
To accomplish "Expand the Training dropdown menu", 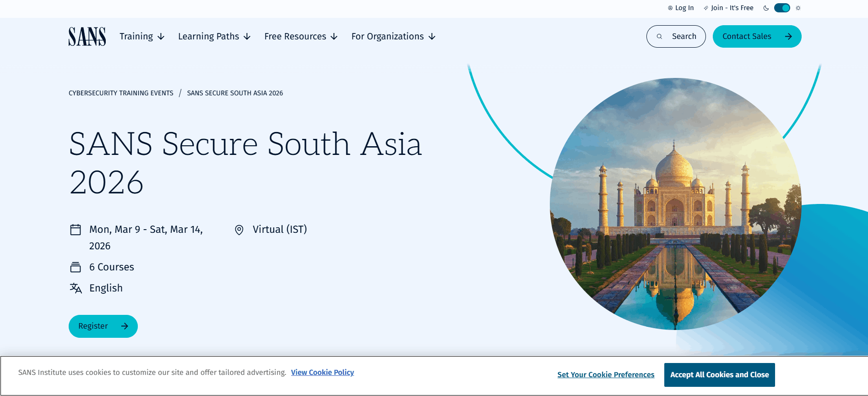I will pyautogui.click(x=142, y=37).
